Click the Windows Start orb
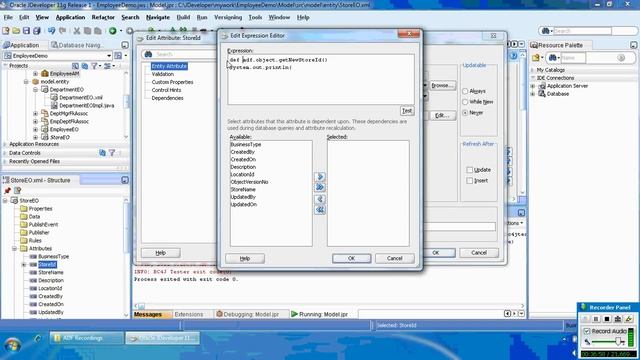The height and width of the screenshot is (360, 640). 12,345
